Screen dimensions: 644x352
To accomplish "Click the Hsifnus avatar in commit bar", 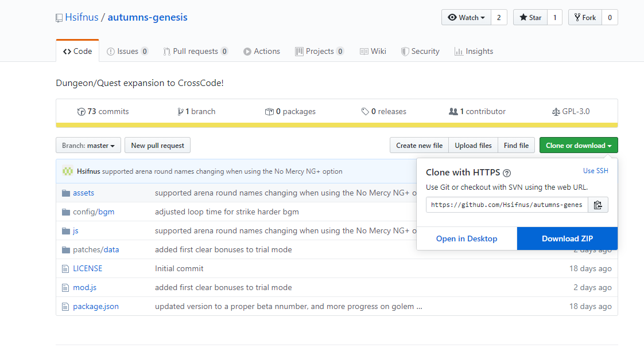I will point(68,171).
